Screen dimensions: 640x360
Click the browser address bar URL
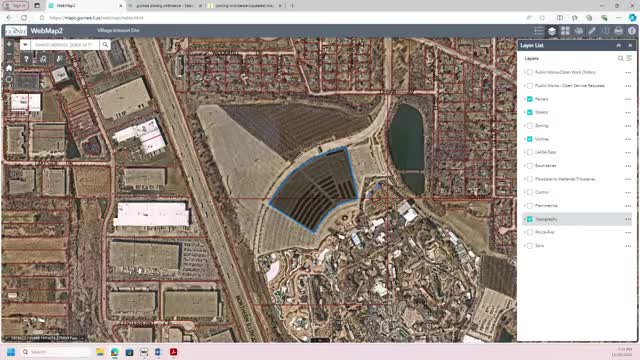97,18
